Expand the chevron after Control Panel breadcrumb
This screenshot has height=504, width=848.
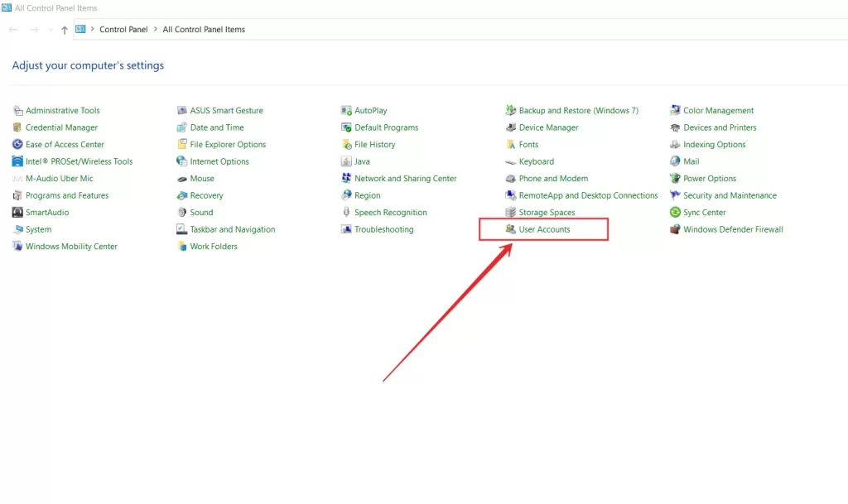click(155, 29)
